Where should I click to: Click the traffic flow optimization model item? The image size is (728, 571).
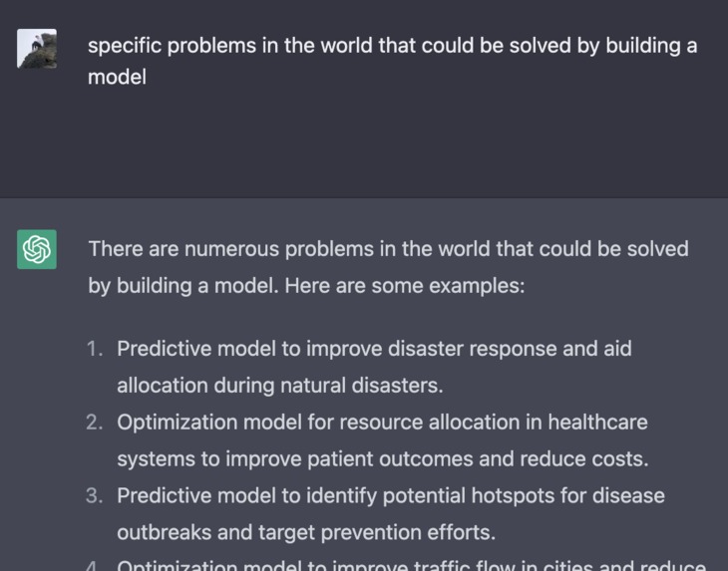(x=411, y=565)
